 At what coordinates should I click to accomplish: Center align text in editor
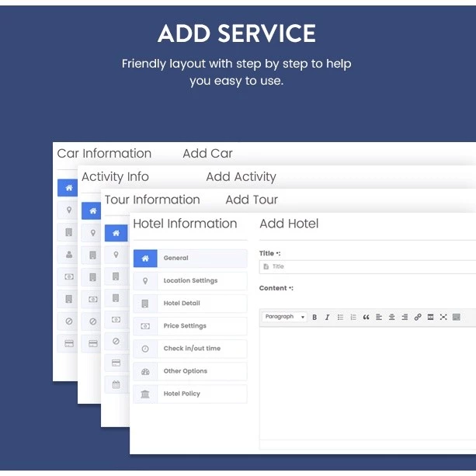[x=392, y=318]
